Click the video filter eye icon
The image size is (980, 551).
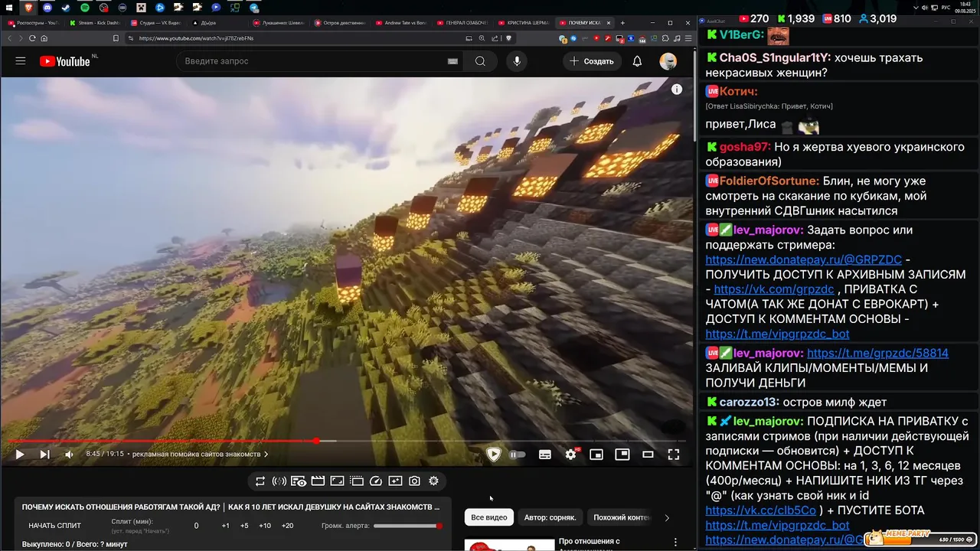click(299, 481)
